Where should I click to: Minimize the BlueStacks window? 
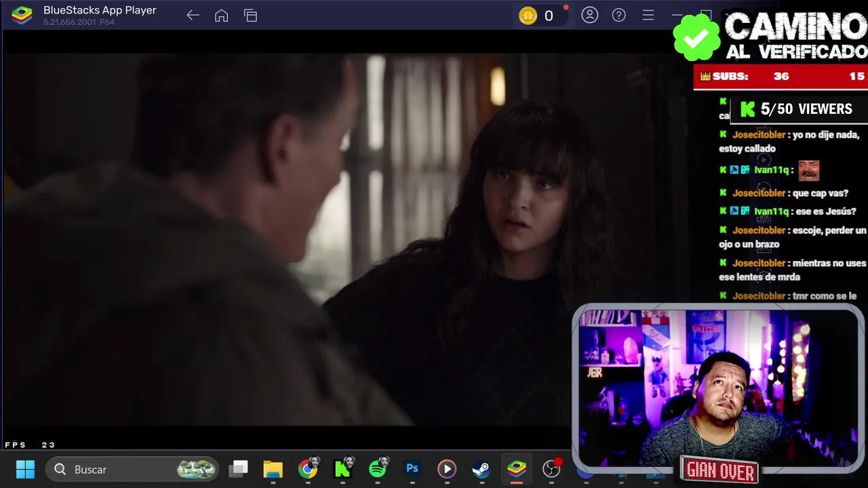[677, 15]
